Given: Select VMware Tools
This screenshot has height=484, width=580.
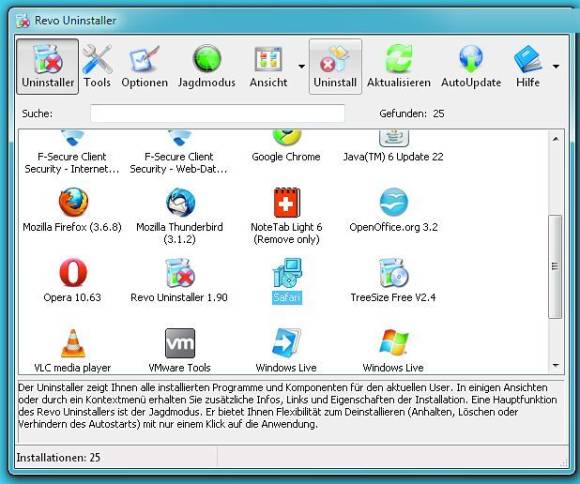Looking at the screenshot, I should [179, 350].
